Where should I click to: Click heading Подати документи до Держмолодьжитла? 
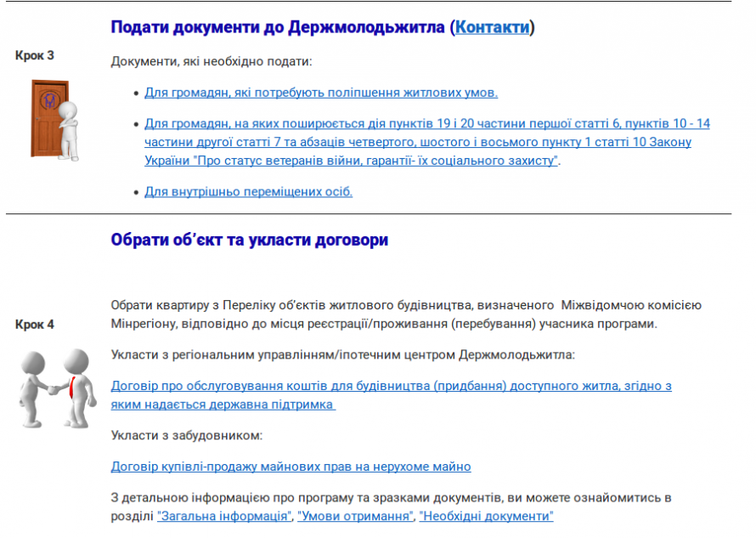point(277,27)
